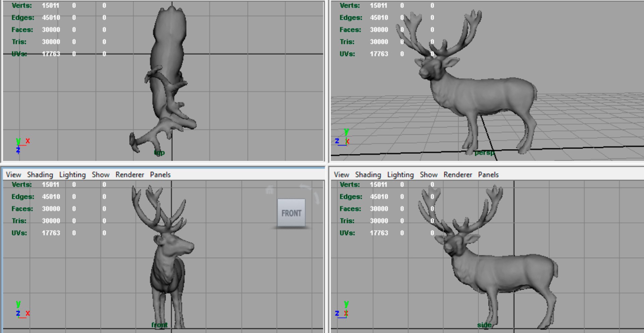Screen dimensions: 644x333
Task: Click Tris value 30000 in front view
Action: tap(51, 221)
